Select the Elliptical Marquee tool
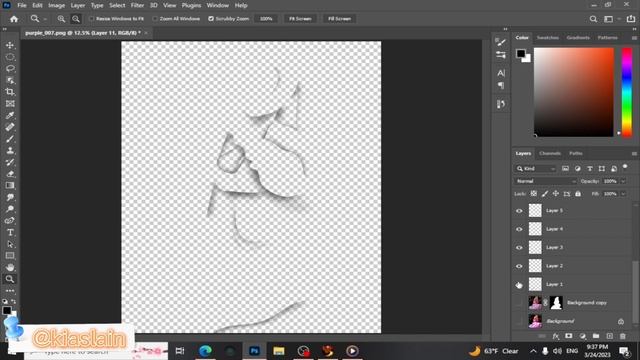 (10, 57)
